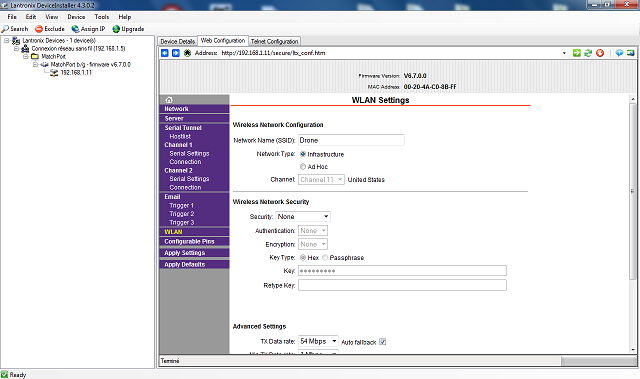640x379 pixels.
Task: Go back with the browser back arrow
Action: (165, 53)
